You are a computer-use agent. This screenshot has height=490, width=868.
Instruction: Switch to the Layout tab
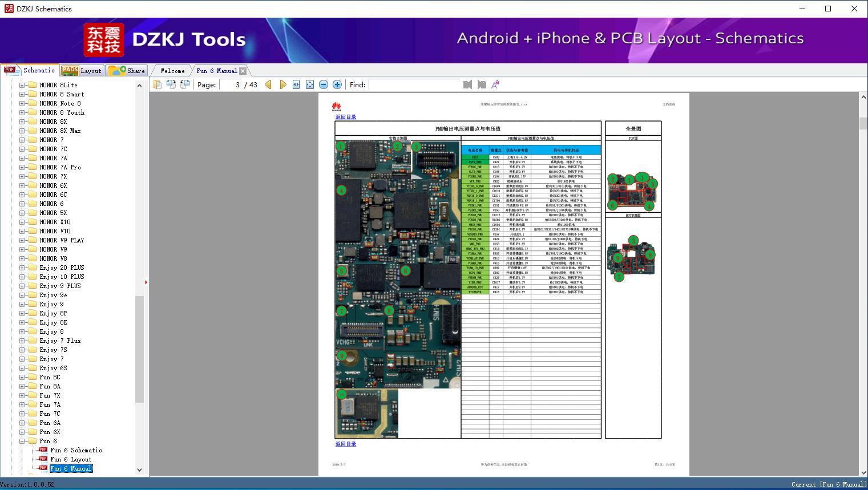click(82, 71)
